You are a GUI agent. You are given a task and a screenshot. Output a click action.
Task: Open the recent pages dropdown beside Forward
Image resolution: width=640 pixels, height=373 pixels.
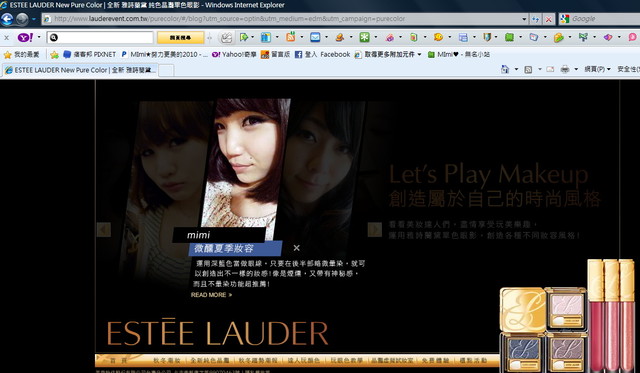pos(34,19)
